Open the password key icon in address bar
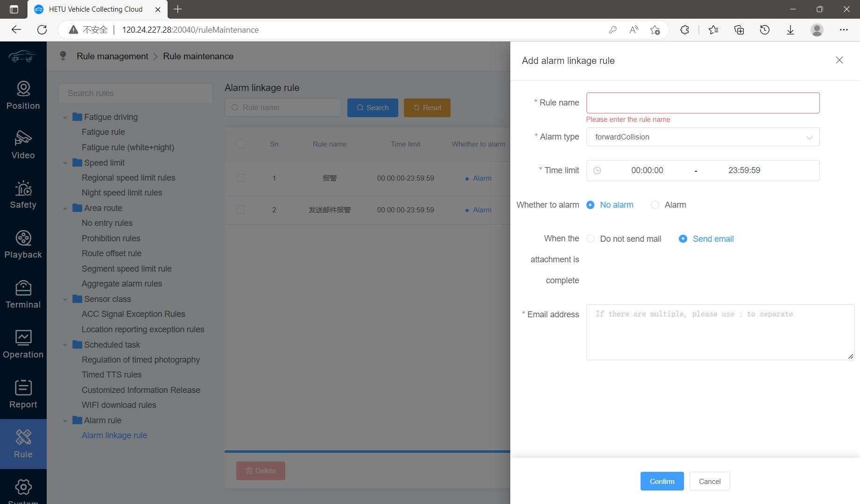This screenshot has width=860, height=504. (613, 30)
